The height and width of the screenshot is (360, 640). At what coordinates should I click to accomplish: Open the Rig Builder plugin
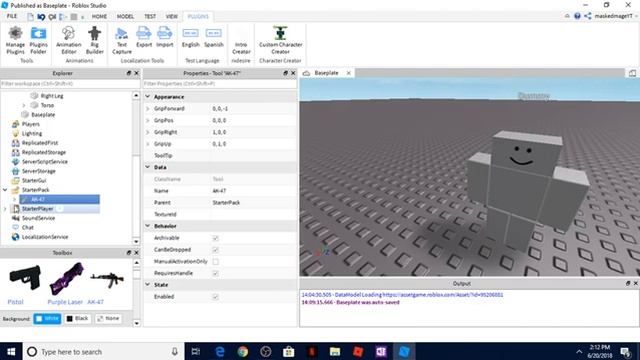(94, 40)
